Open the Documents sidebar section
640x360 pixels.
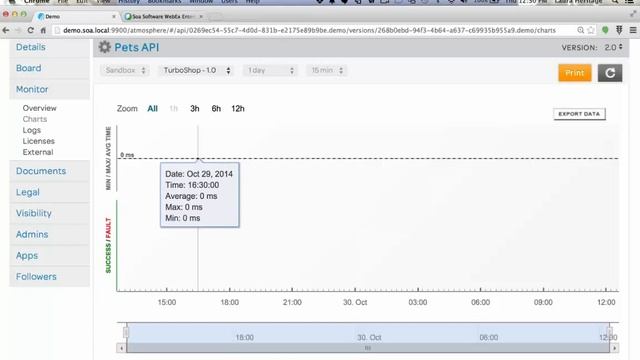coord(49,171)
